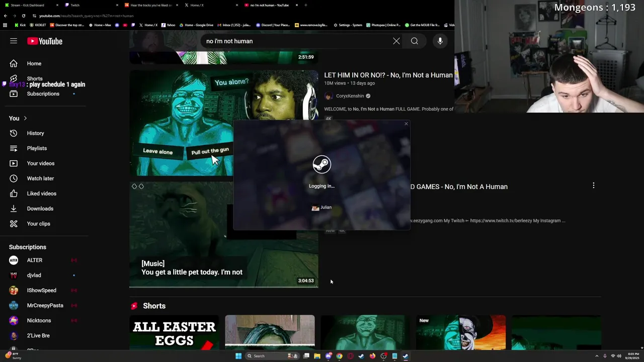Open the Home - Google Drive bookmark

coord(196,25)
